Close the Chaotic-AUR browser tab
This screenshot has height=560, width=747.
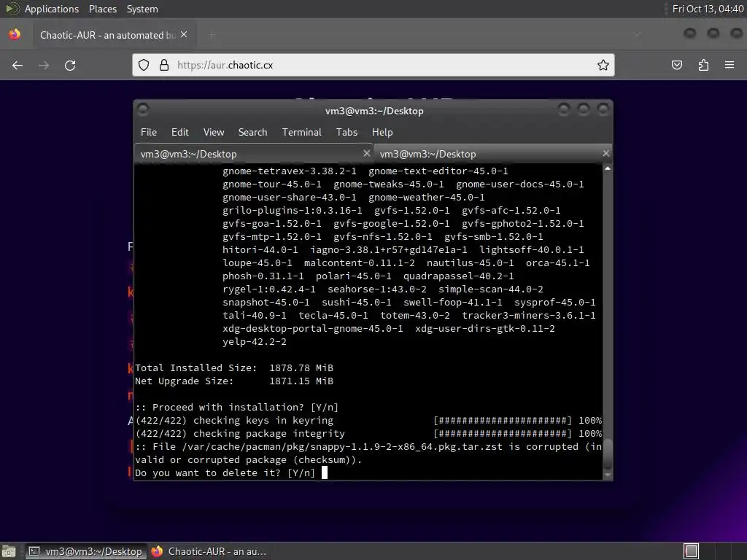coord(184,35)
